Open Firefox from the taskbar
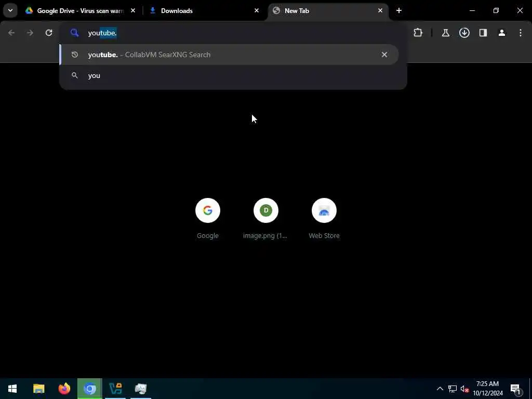 coord(64,389)
